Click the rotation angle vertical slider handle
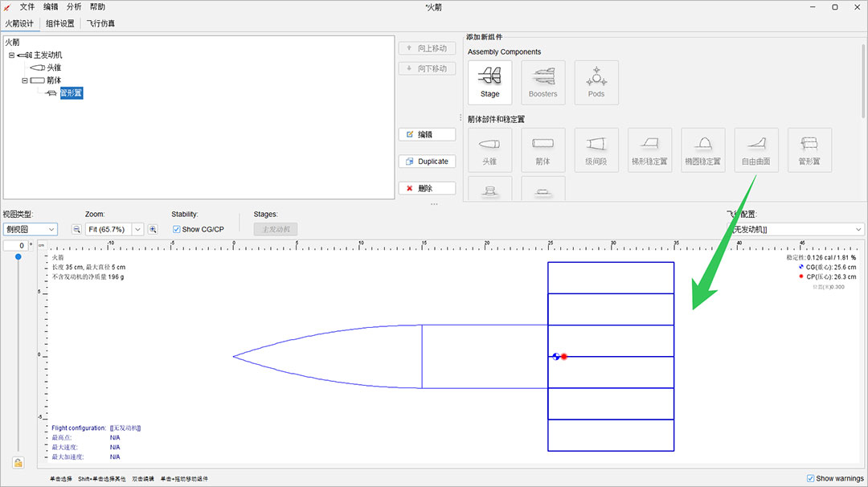The image size is (868, 487). [18, 257]
